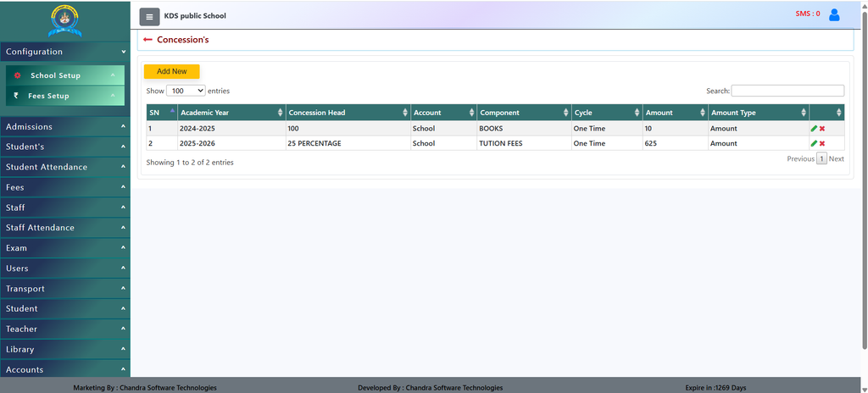Open the Staff Attendance menu

[x=65, y=228]
